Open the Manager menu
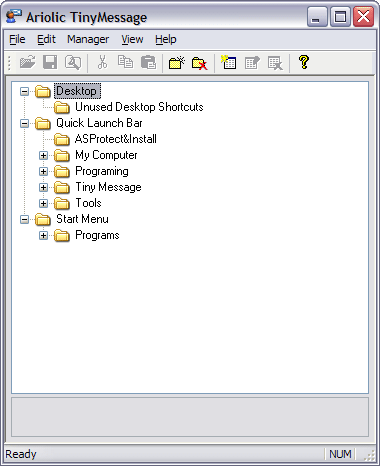Screen dimensions: 380x466 [88, 39]
